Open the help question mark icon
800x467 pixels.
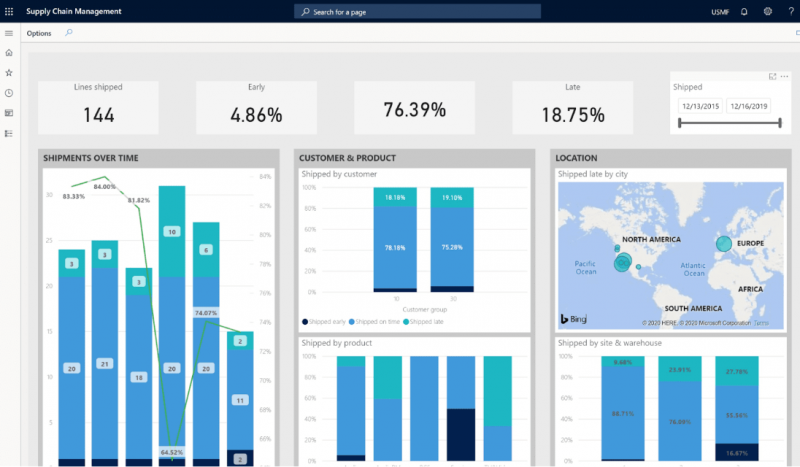pos(791,11)
